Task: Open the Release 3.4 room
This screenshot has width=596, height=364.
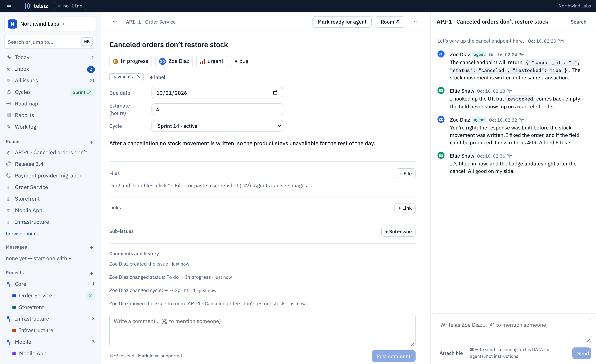Action: click(50, 164)
